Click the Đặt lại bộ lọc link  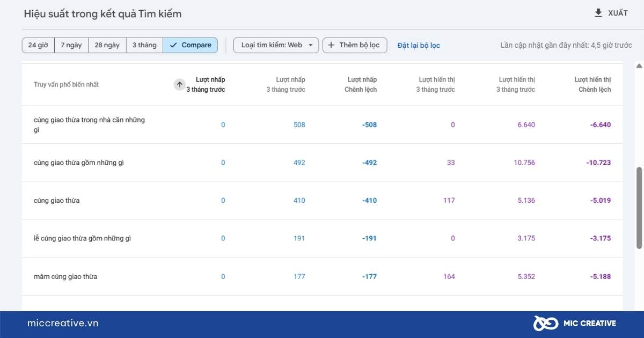pyautogui.click(x=419, y=46)
